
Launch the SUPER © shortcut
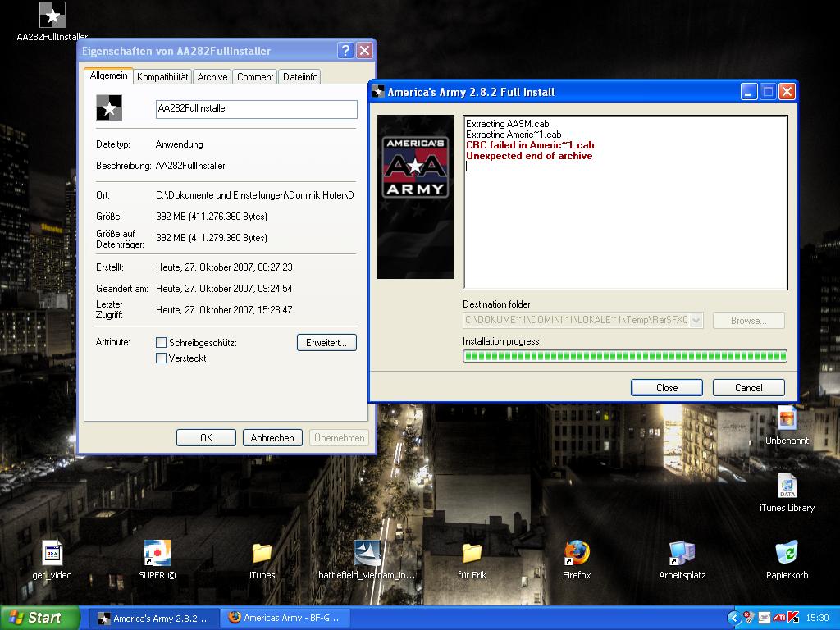click(157, 553)
